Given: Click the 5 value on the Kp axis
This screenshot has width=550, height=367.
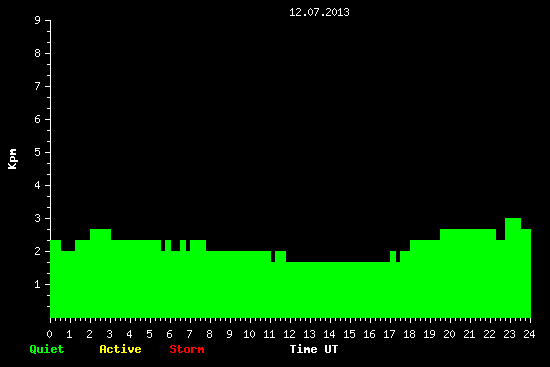Looking at the screenshot, I should coord(38,152).
